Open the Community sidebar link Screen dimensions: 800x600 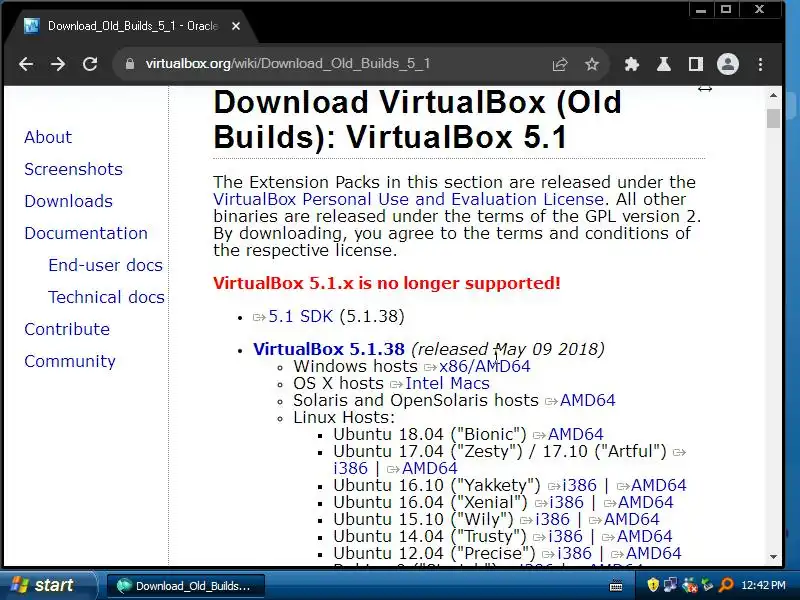70,361
